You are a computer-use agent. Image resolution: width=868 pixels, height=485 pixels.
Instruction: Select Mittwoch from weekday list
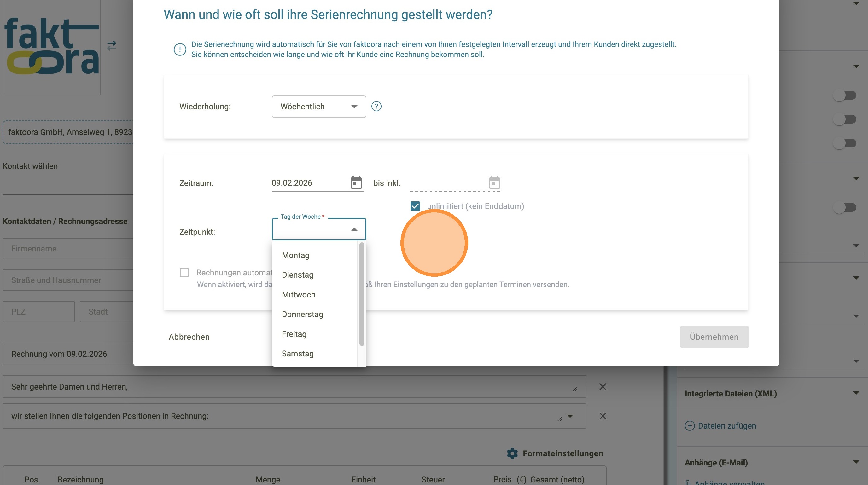(x=299, y=295)
